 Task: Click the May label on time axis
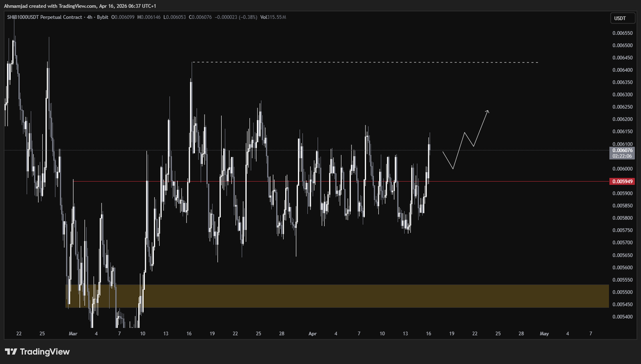click(x=544, y=334)
